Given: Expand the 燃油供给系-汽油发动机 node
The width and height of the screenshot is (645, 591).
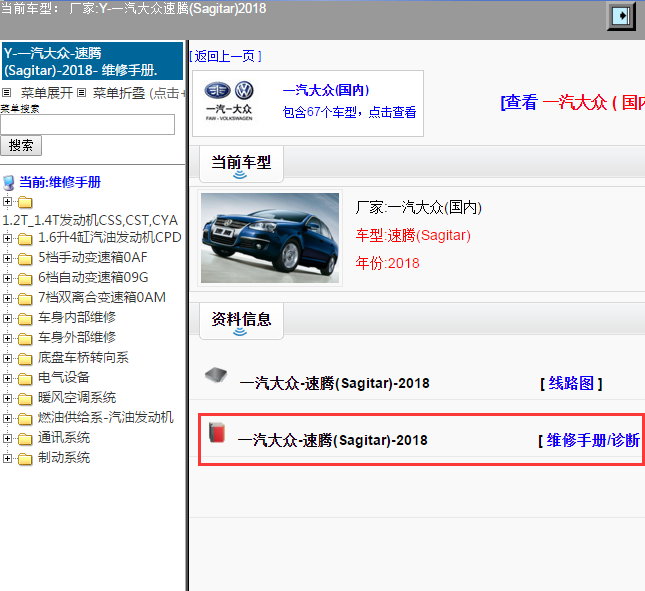Looking at the screenshot, I should point(7,419).
